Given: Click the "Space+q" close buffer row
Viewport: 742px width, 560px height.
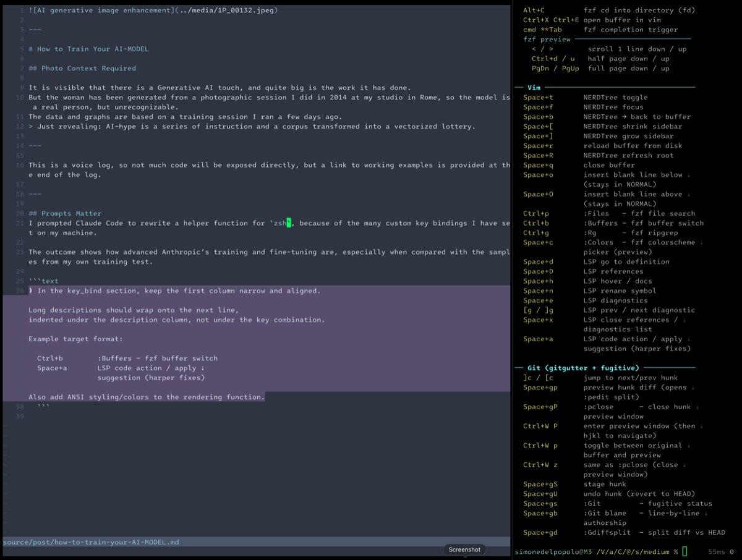Looking at the screenshot, I should tap(579, 165).
